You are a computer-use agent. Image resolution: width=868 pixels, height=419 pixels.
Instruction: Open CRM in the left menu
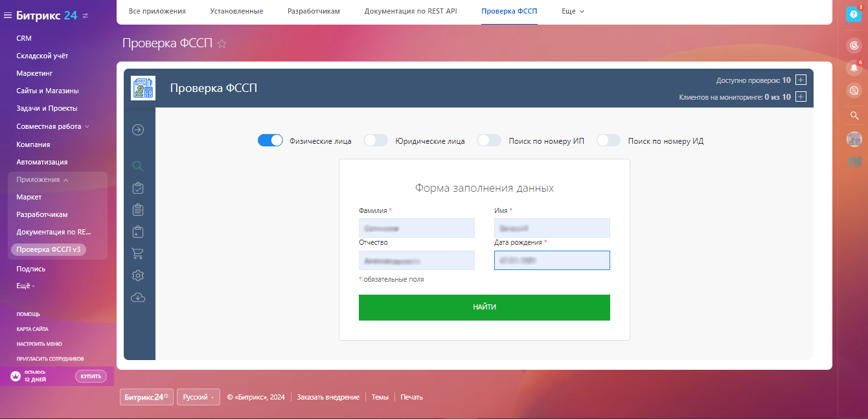pos(24,38)
